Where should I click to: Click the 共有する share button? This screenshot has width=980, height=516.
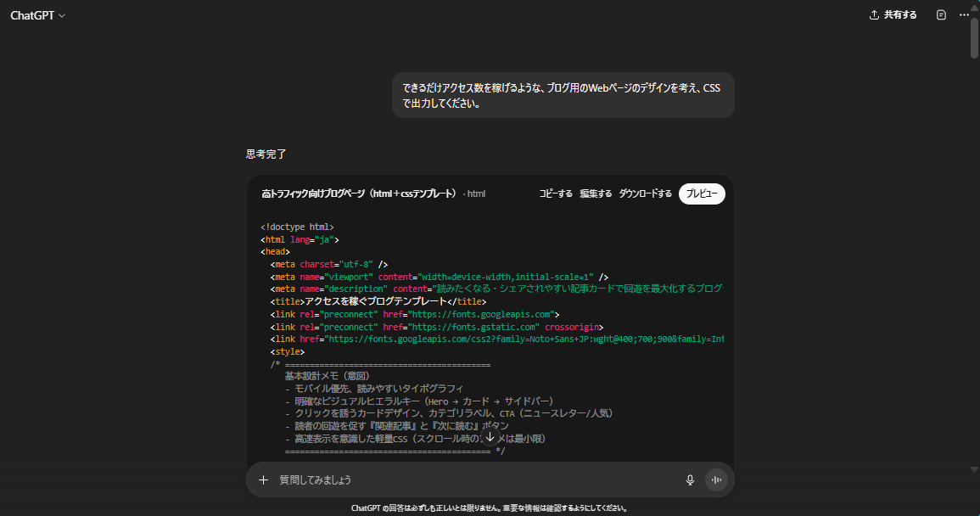(893, 15)
